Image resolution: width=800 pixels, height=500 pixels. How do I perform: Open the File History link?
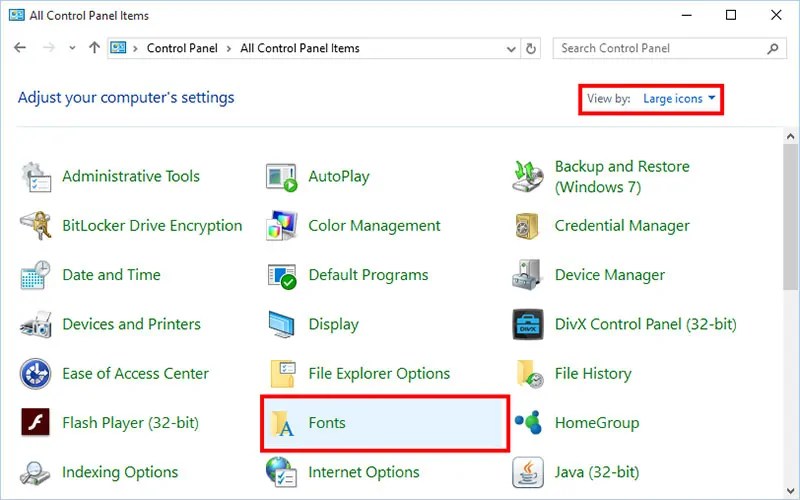(x=593, y=373)
